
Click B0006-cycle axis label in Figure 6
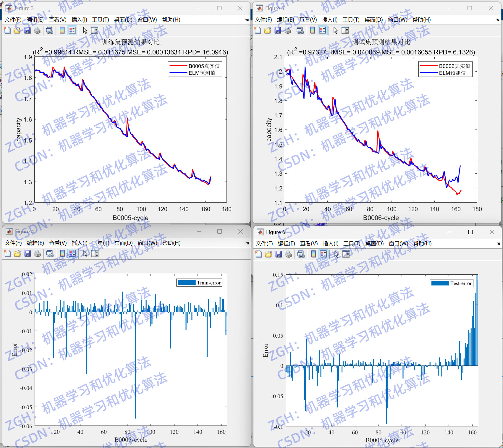click(382, 440)
